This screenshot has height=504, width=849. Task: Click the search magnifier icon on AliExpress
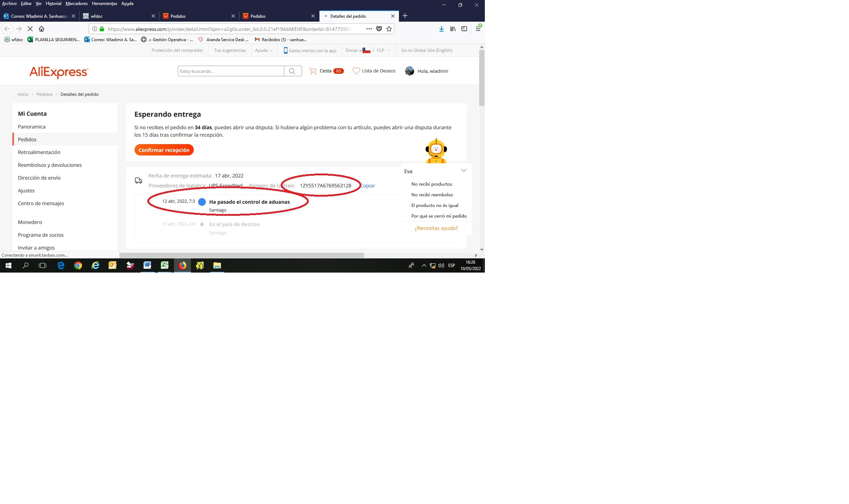(x=292, y=71)
